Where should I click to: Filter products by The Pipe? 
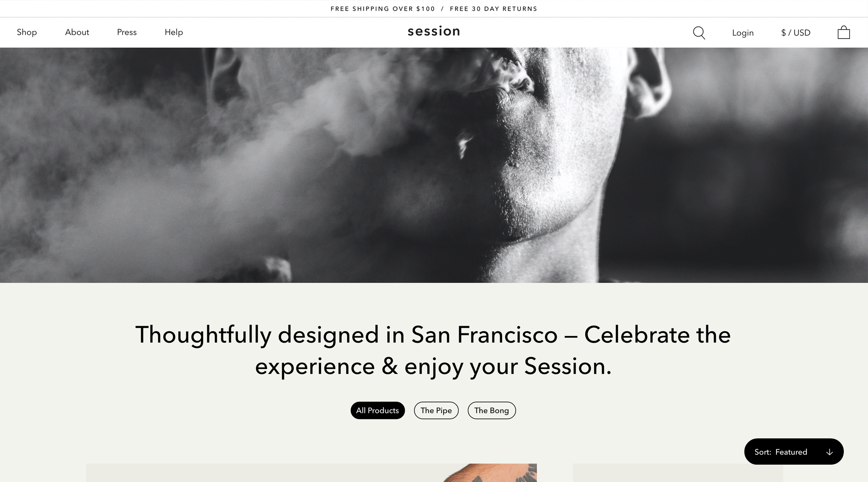[x=436, y=410]
